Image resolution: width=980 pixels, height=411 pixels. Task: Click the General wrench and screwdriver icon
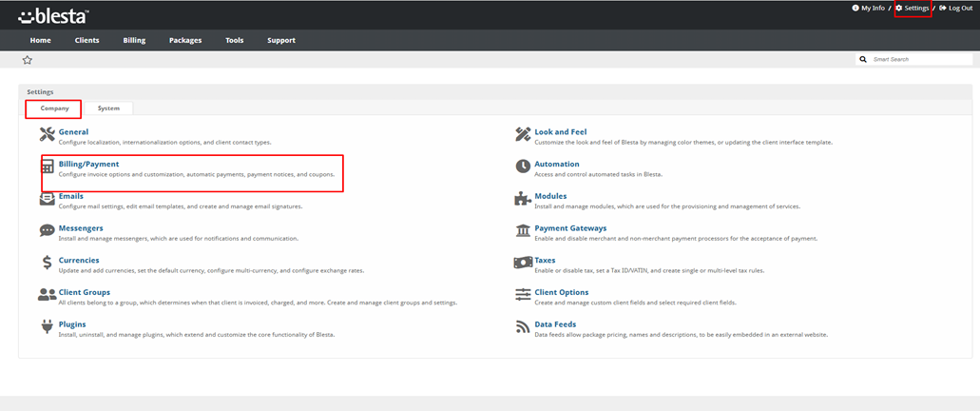[x=48, y=135]
